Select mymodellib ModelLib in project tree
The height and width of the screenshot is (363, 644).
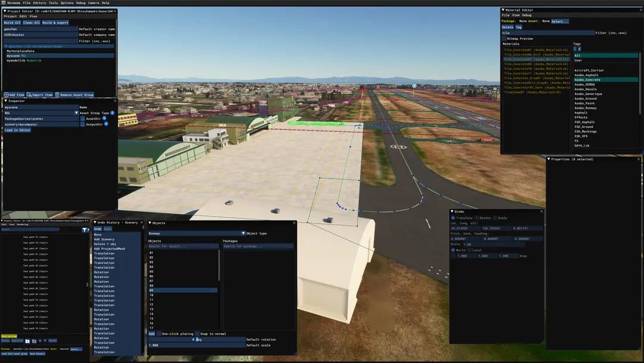(x=24, y=60)
